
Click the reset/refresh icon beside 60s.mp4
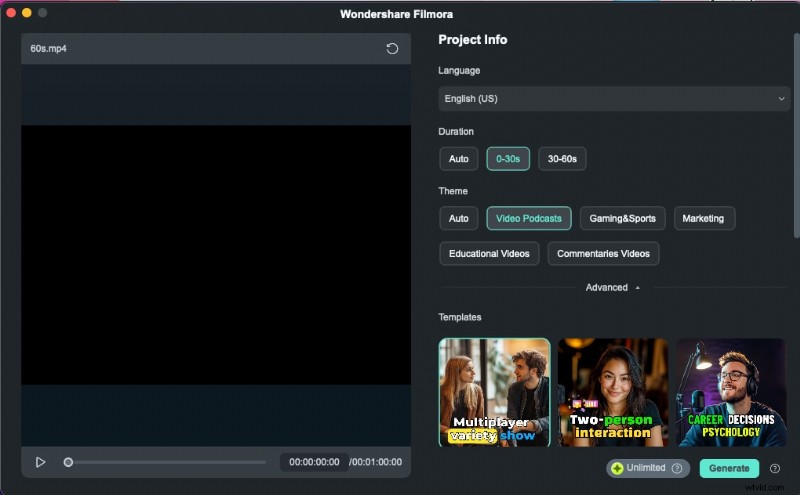coord(392,48)
